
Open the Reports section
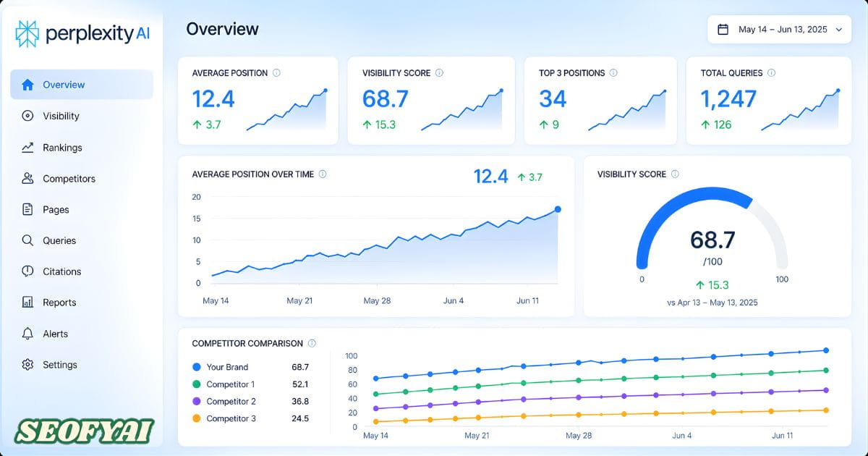[x=59, y=303]
